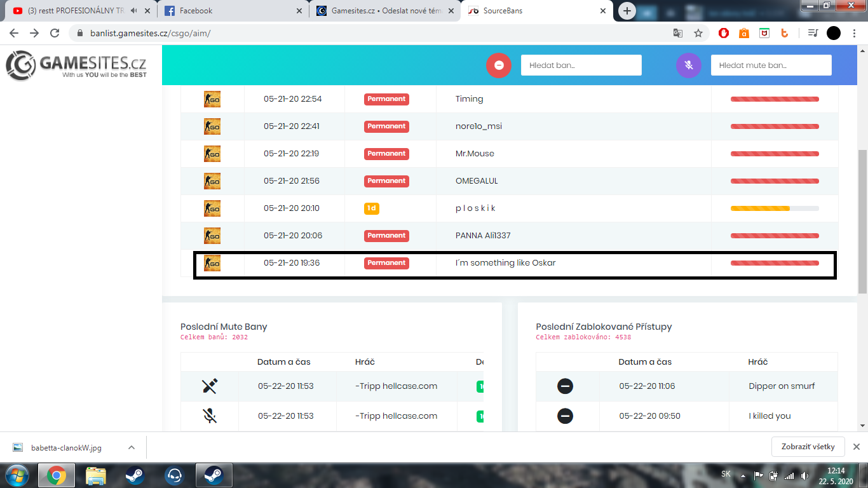Open the Windows taskbar volume control
This screenshot has width=868, height=488.
pos(804,475)
